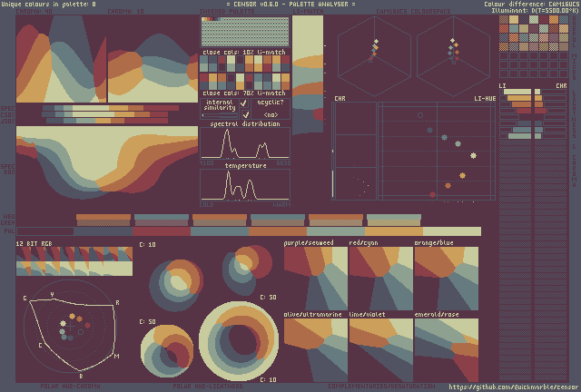Click the 'Unique colours in palette: 8' text

point(48,4)
